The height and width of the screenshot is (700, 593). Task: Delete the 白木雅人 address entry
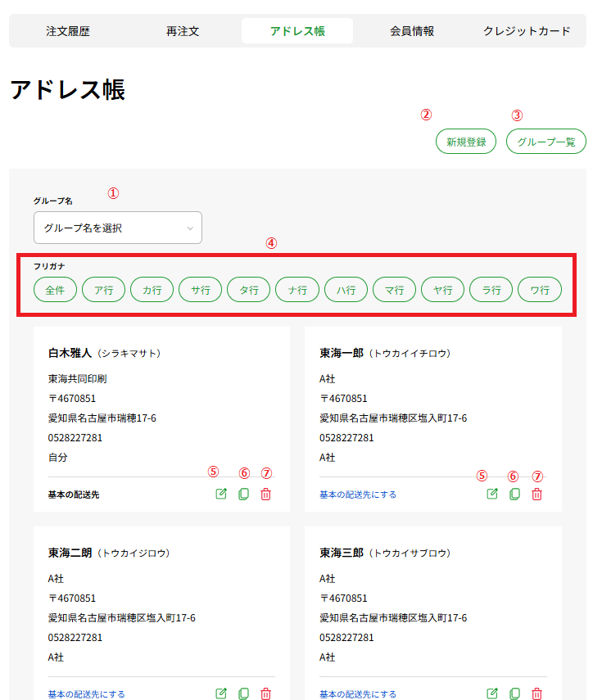pyautogui.click(x=265, y=494)
